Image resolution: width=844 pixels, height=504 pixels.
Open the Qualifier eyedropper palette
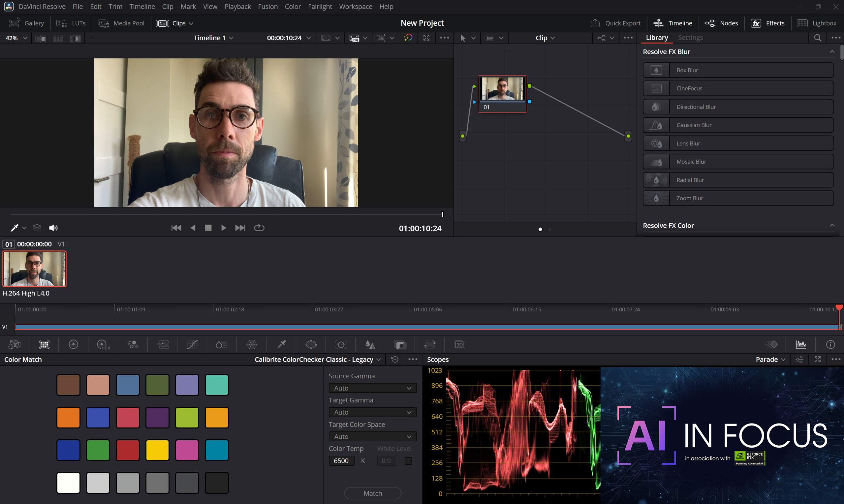click(x=281, y=345)
